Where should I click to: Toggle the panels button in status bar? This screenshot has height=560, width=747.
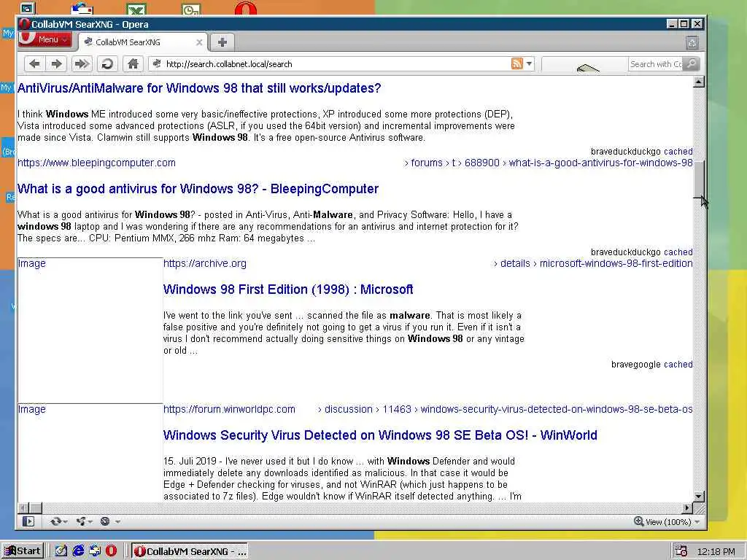[28, 521]
